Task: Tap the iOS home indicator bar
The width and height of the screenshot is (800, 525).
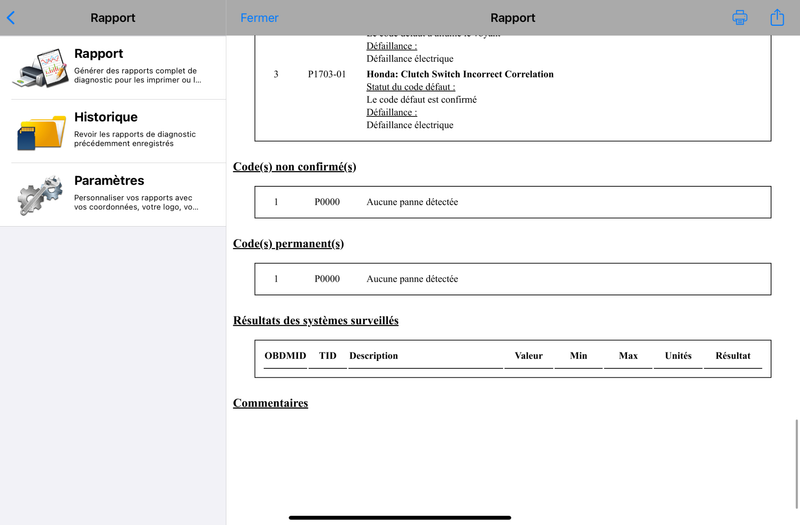Action: [x=400, y=517]
